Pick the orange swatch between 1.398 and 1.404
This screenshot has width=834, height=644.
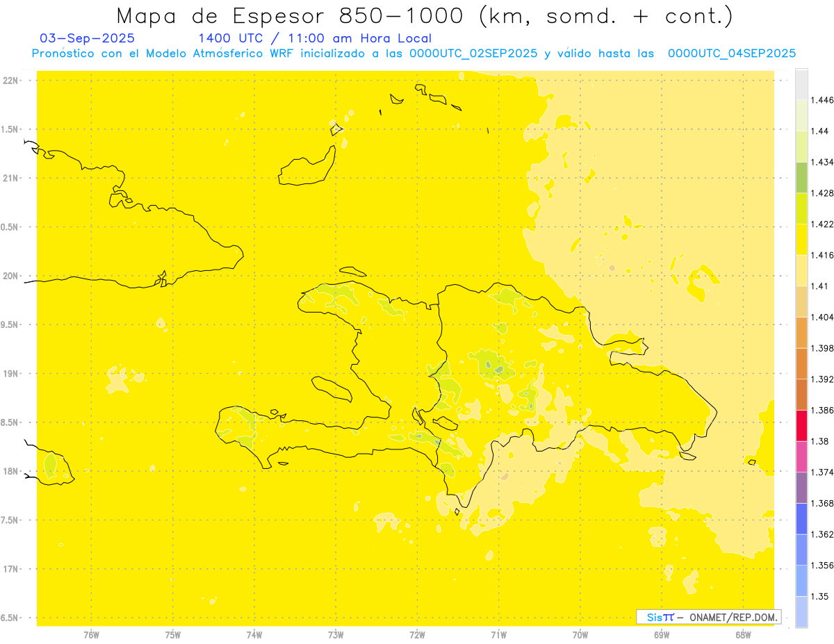[801, 332]
